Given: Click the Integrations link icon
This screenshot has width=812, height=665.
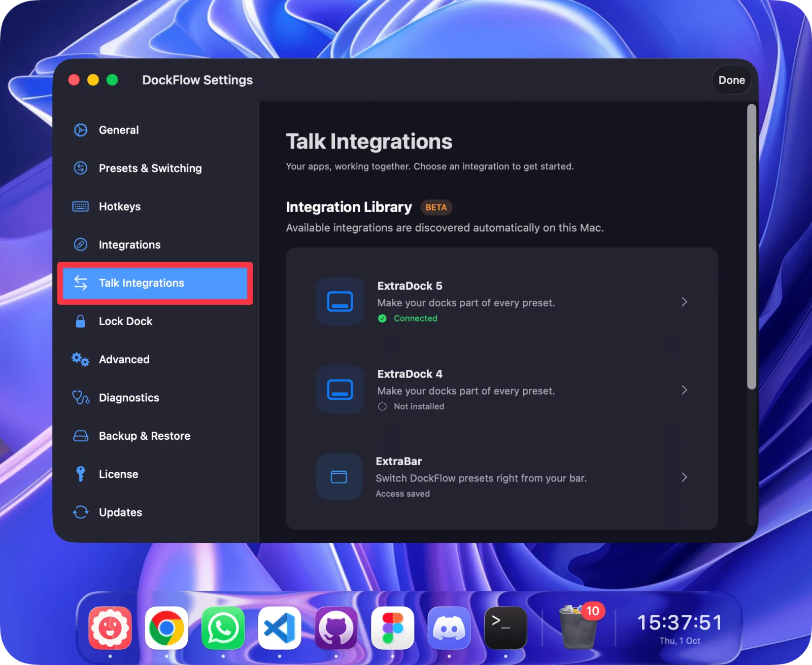Looking at the screenshot, I should [81, 244].
